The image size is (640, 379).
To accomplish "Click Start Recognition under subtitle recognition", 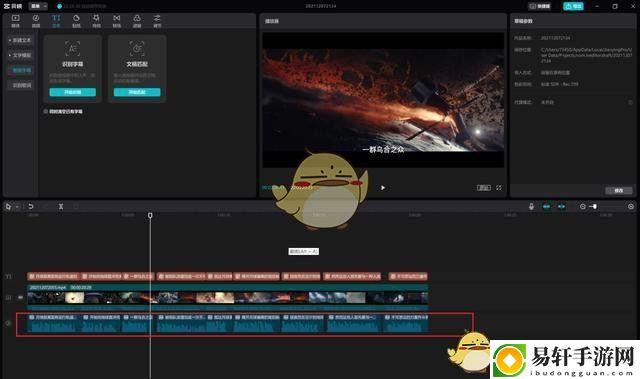I will coord(73,92).
